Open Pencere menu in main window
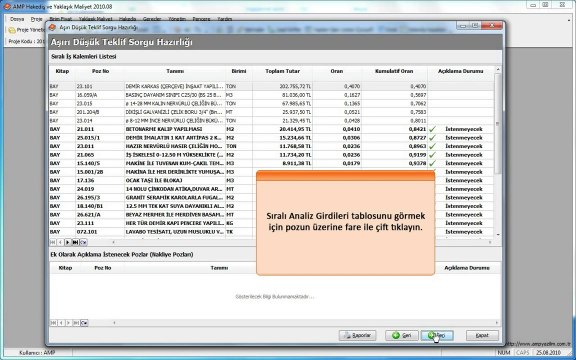Image resolution: width=576 pixels, height=360 pixels. pos(201,19)
